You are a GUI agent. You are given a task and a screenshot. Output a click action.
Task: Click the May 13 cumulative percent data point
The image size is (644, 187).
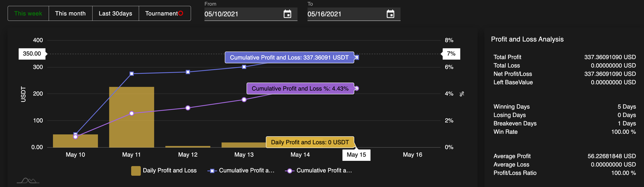coord(244,100)
